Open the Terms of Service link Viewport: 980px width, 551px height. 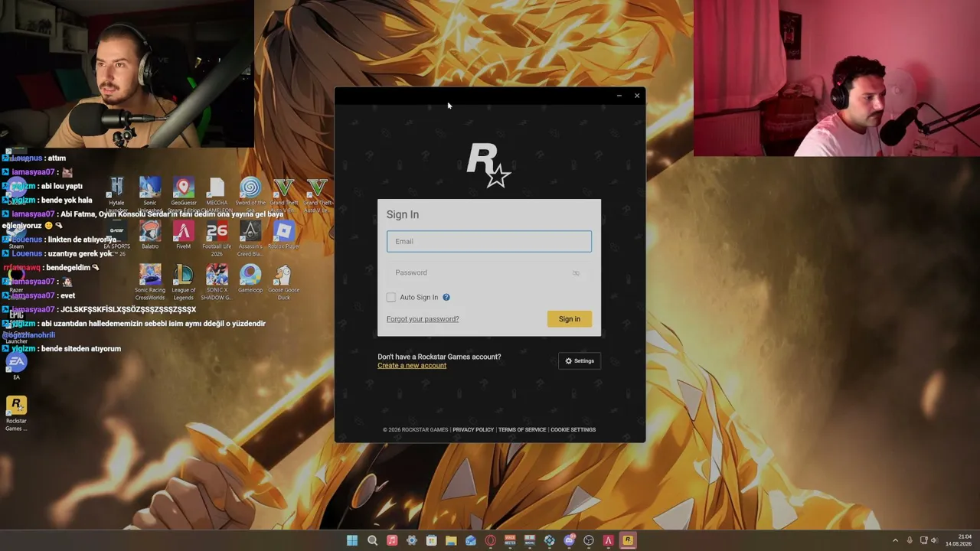pos(522,430)
